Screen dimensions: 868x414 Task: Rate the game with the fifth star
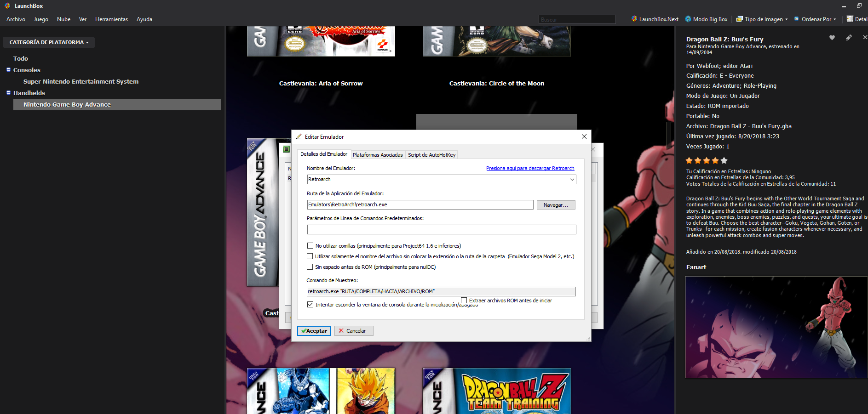[x=724, y=160]
